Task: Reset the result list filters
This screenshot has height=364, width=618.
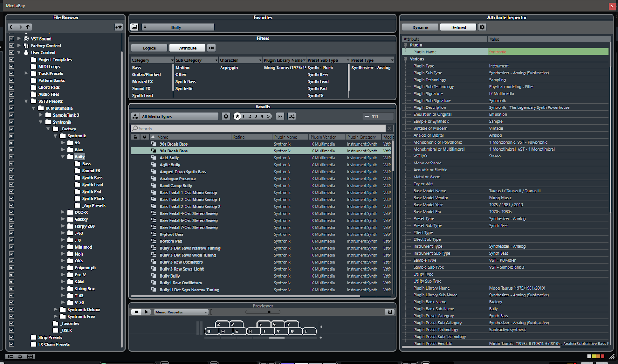Action: click(280, 116)
